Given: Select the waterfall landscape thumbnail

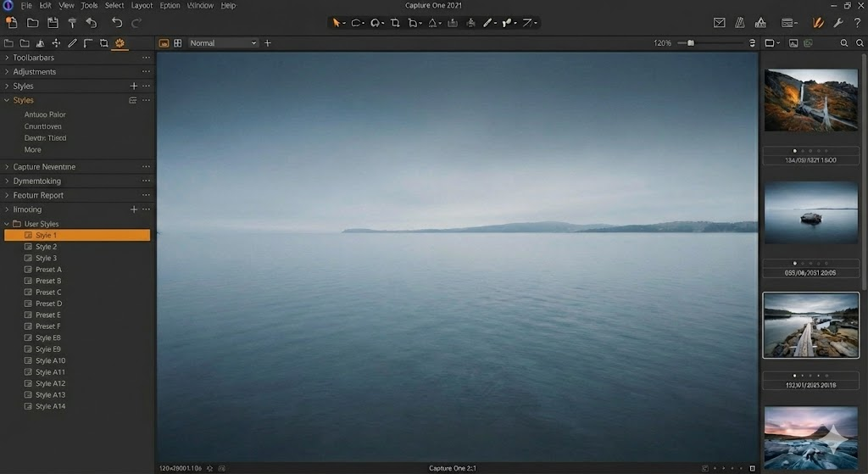Looking at the screenshot, I should pyautogui.click(x=811, y=100).
